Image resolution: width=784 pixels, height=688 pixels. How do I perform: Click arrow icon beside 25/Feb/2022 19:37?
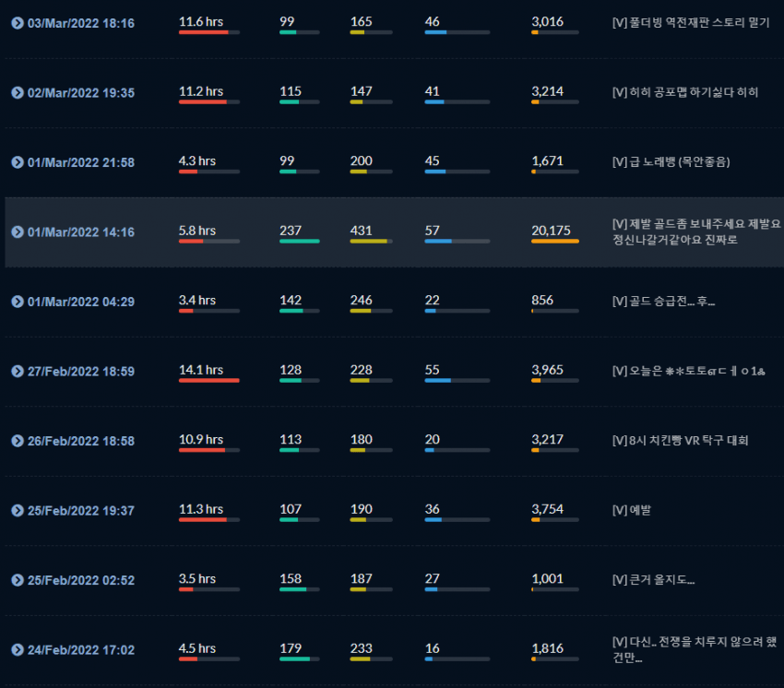click(x=18, y=511)
